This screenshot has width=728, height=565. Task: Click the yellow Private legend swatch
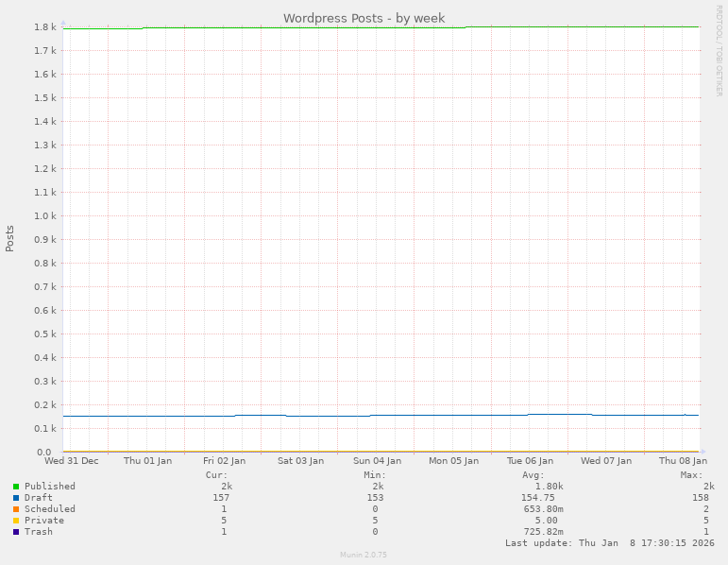tap(16, 521)
